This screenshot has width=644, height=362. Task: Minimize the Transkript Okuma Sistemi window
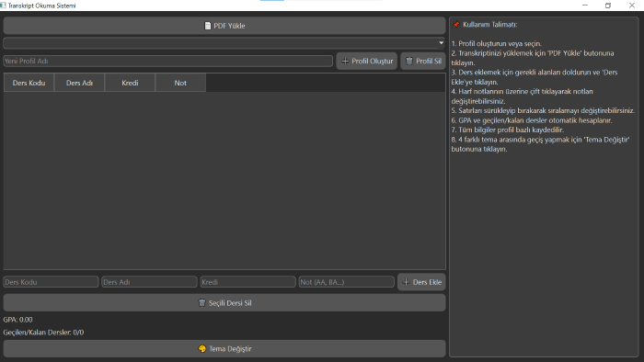[585, 6]
